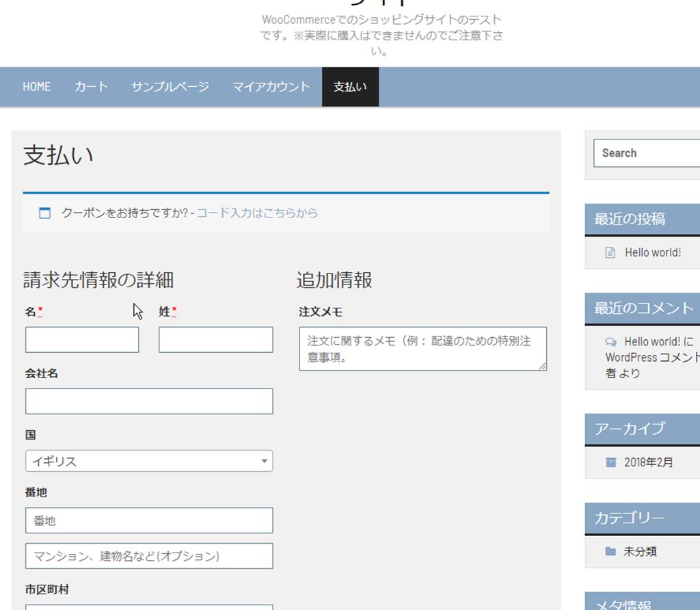Click into the 会社名 company name field

point(149,401)
